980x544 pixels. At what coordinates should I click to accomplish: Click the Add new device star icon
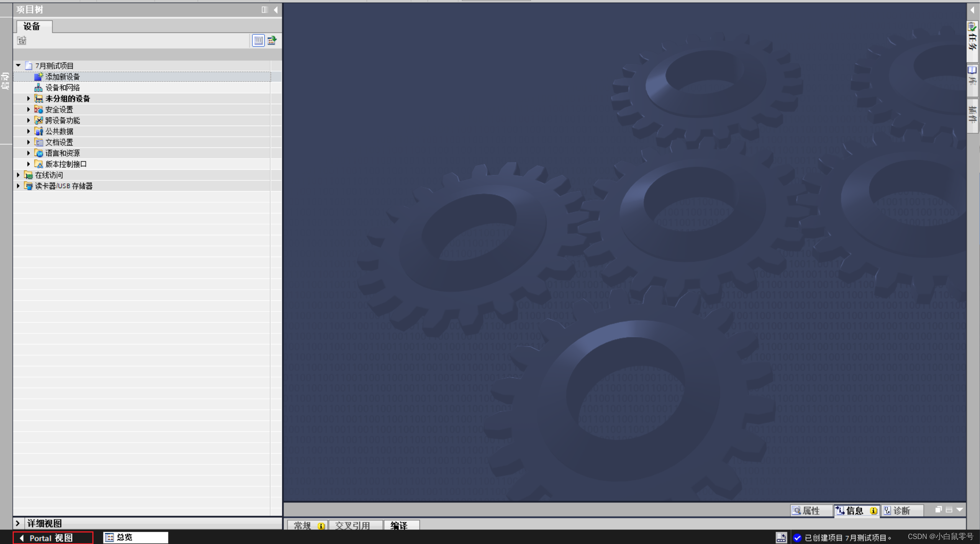38,77
